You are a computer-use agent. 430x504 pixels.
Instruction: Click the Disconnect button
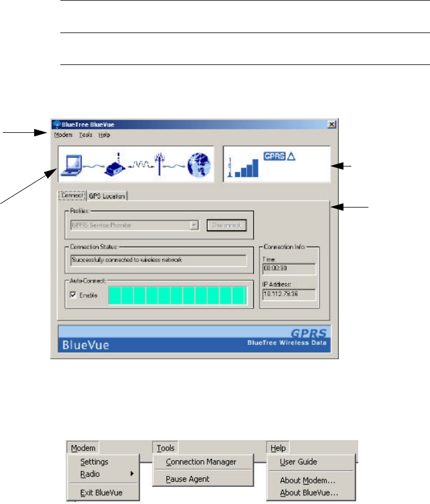pyautogui.click(x=227, y=225)
